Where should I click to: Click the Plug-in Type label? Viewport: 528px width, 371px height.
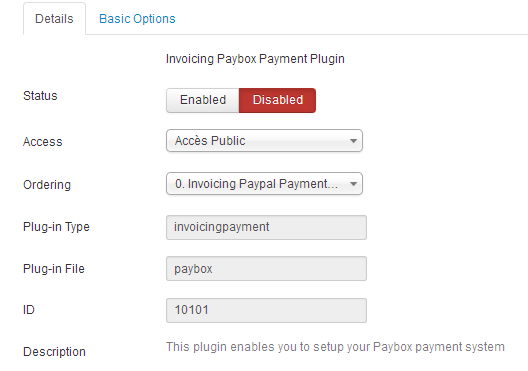tap(56, 227)
